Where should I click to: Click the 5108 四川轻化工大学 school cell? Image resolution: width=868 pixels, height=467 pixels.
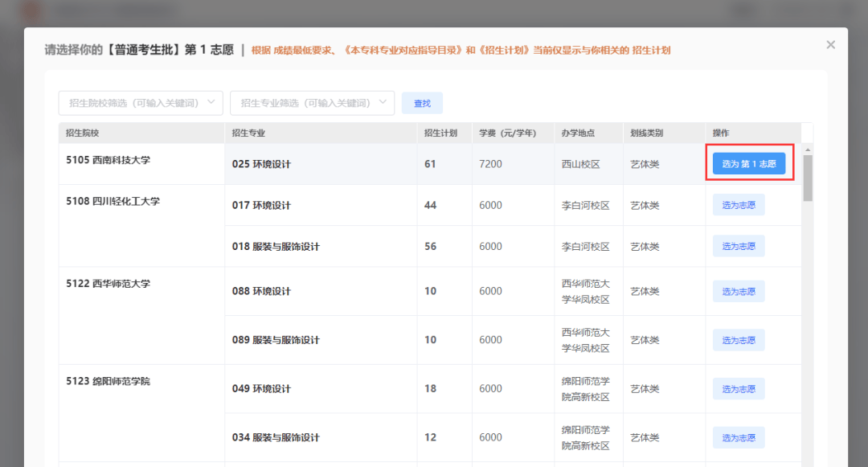click(113, 201)
